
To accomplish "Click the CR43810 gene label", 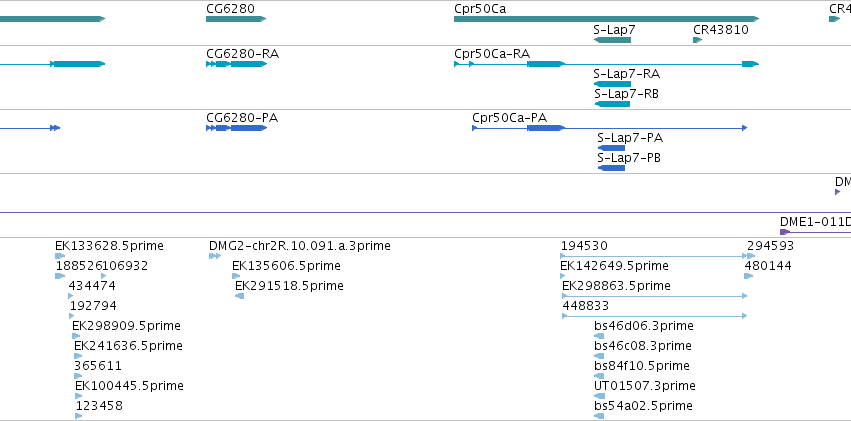I will [721, 29].
